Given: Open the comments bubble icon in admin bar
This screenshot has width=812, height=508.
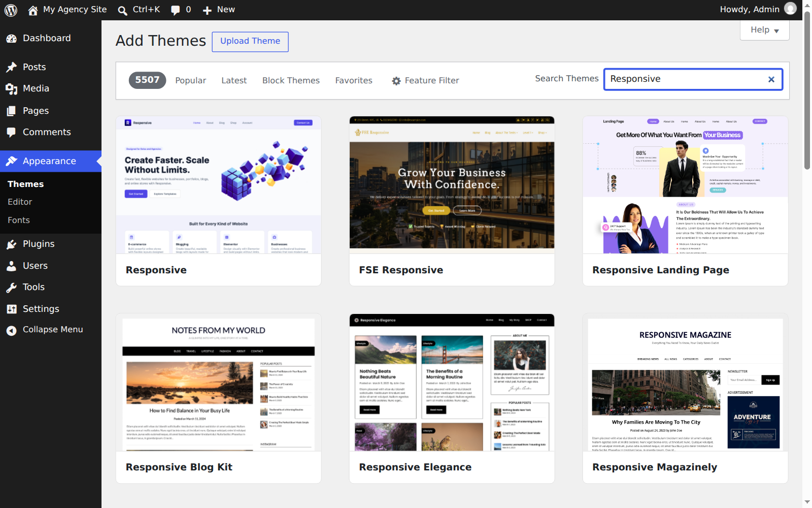Looking at the screenshot, I should coord(175,10).
